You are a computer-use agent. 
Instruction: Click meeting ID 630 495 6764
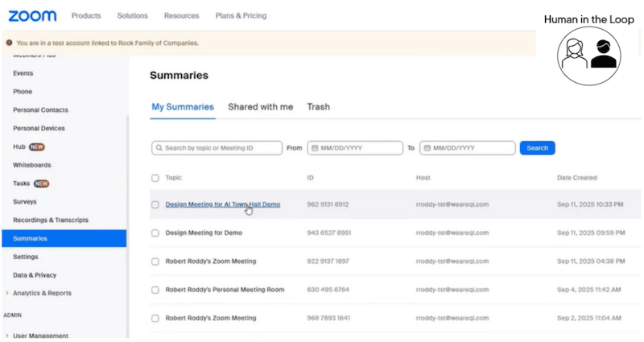click(328, 290)
